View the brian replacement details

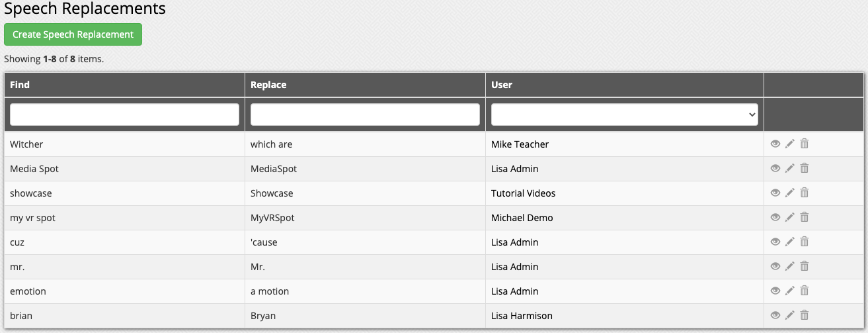click(775, 315)
